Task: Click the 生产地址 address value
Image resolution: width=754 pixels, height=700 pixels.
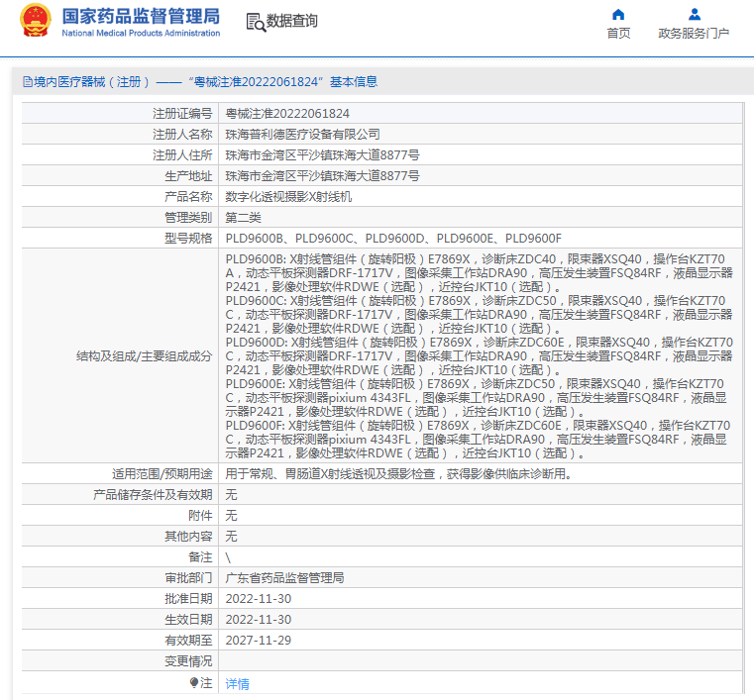Action: (x=322, y=176)
